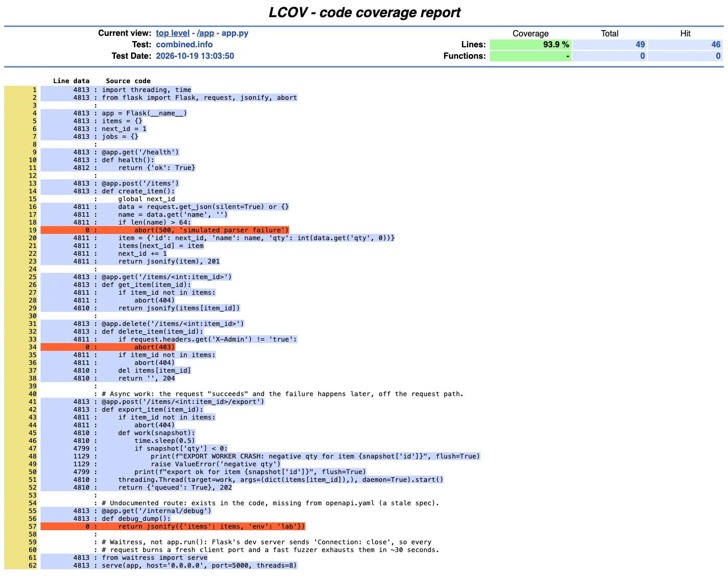The height and width of the screenshot is (577, 728).
Task: Click the "93.9 %" line coverage value
Action: (x=556, y=45)
